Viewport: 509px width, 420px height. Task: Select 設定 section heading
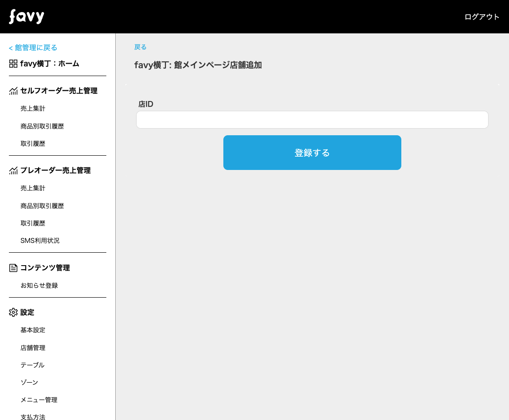coord(27,312)
